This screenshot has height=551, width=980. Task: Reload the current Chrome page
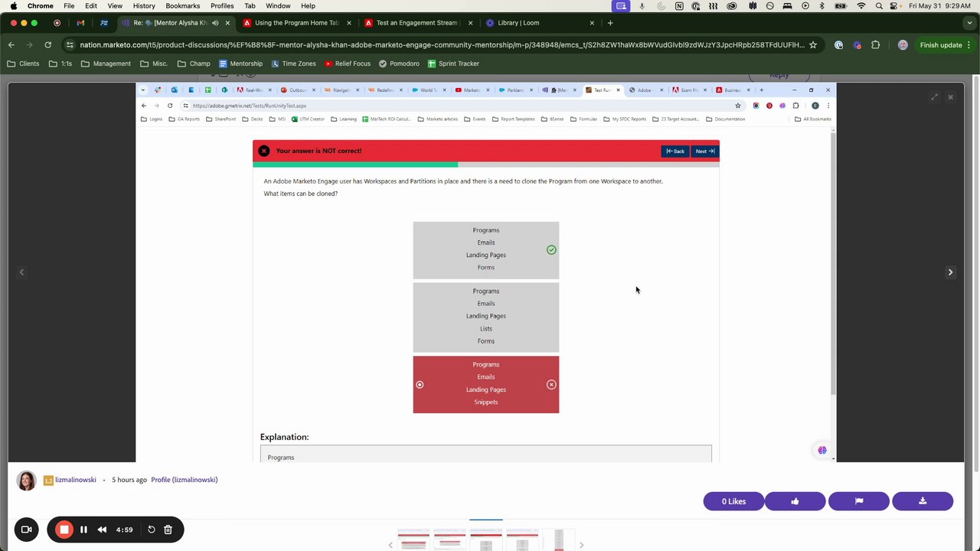[x=47, y=45]
